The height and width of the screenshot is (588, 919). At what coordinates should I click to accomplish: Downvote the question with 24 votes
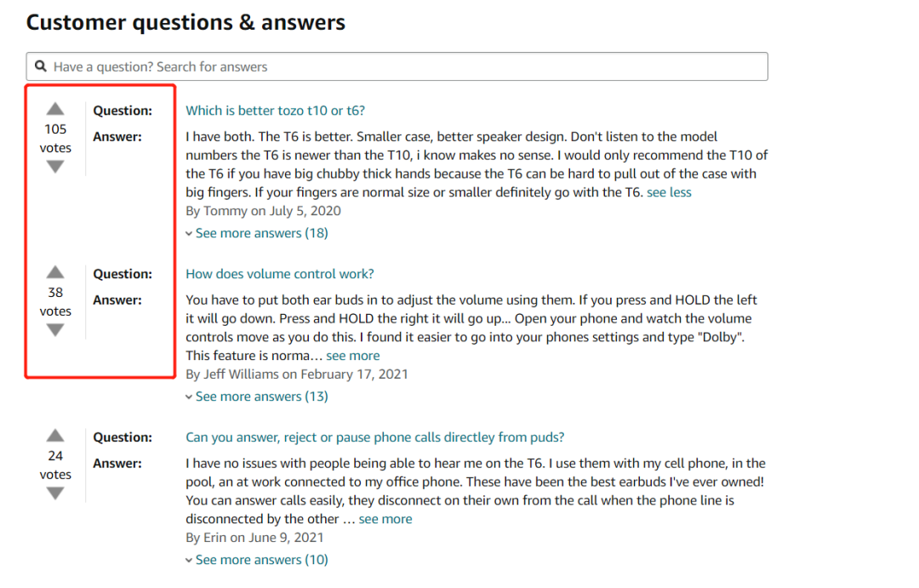click(55, 494)
